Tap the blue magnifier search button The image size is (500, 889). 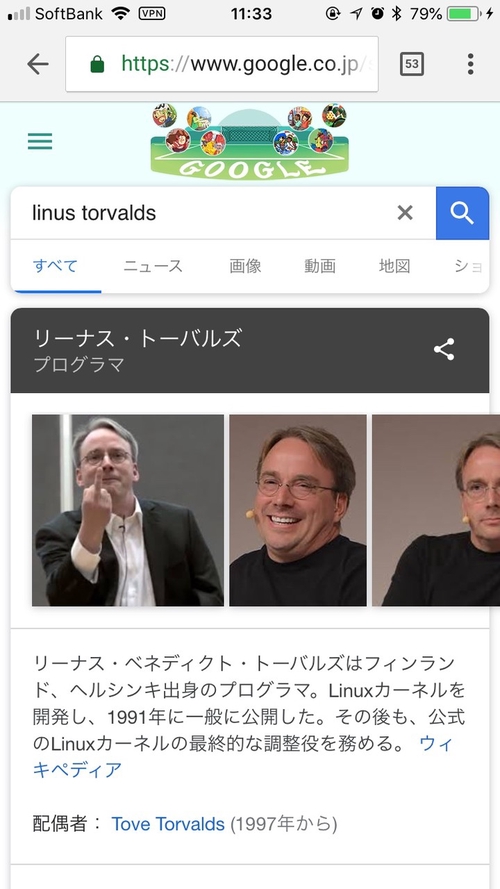coord(462,213)
